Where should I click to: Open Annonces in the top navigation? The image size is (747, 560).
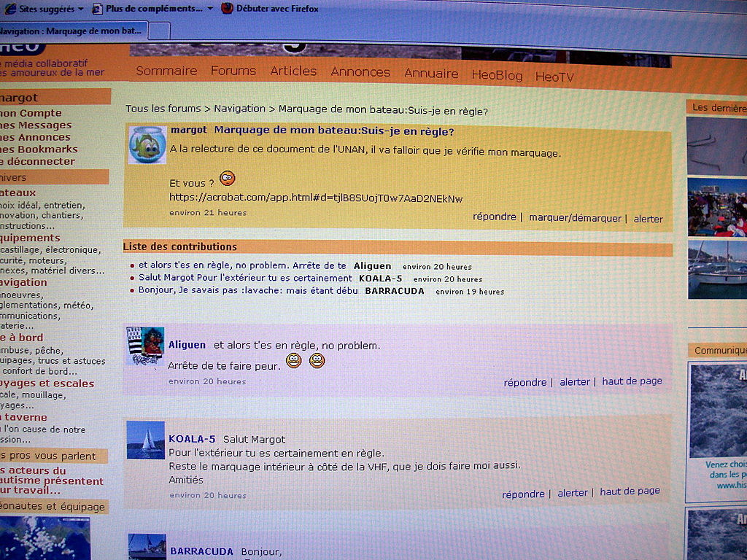(360, 72)
